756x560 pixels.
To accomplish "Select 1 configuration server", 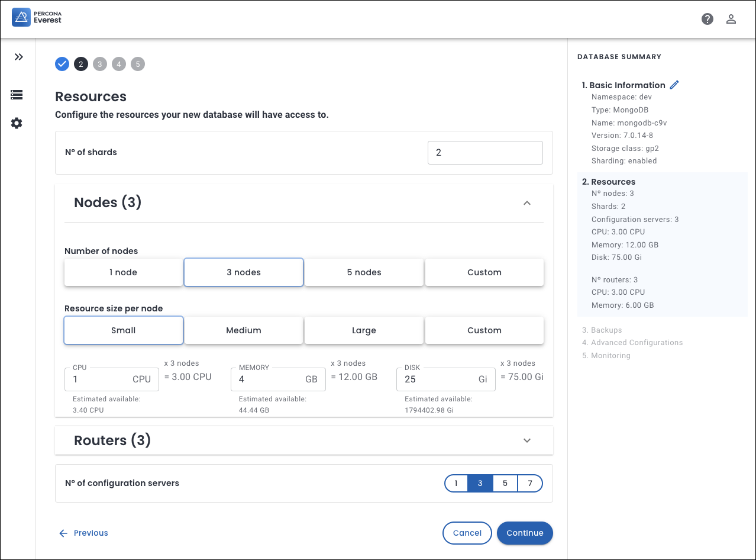I will 456,483.
